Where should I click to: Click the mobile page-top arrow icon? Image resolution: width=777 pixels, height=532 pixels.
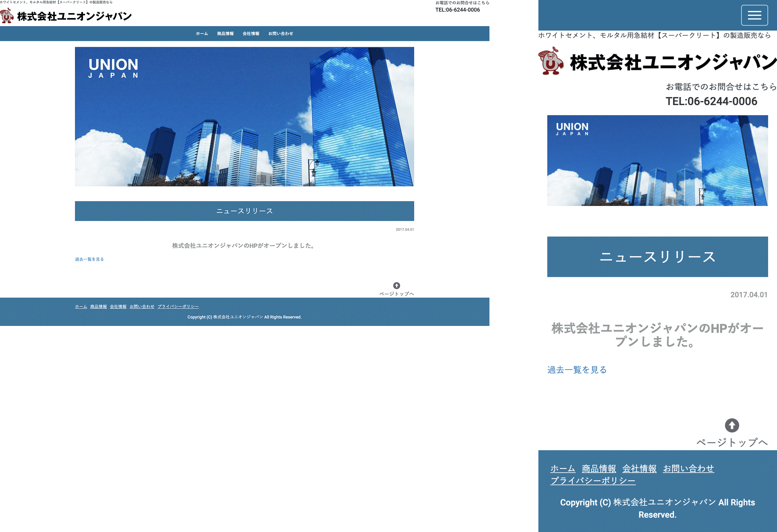point(732,425)
